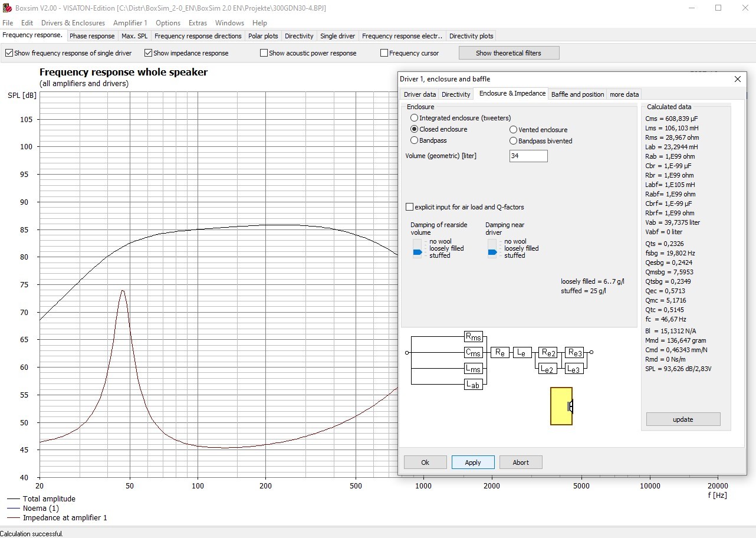Click the Volume (geometric) liter input field
756x538 pixels.
tap(528, 156)
